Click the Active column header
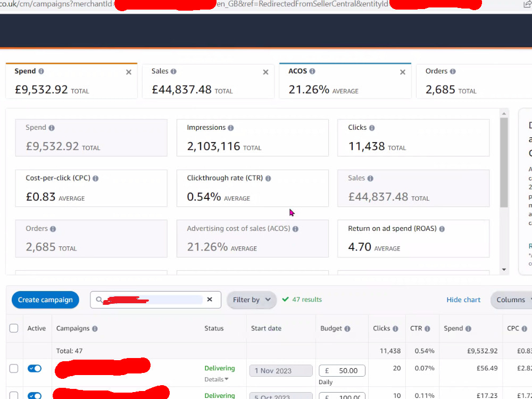The height and width of the screenshot is (399, 532). (37, 328)
